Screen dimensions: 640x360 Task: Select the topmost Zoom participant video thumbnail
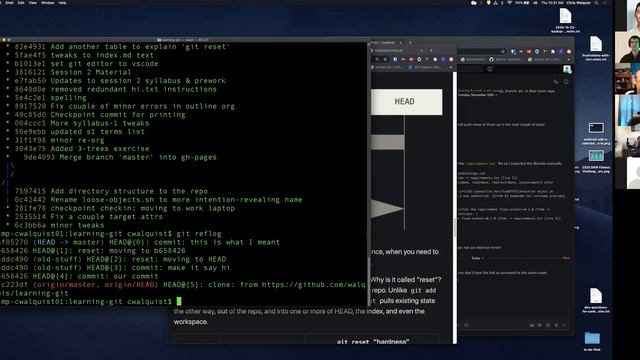click(627, 16)
